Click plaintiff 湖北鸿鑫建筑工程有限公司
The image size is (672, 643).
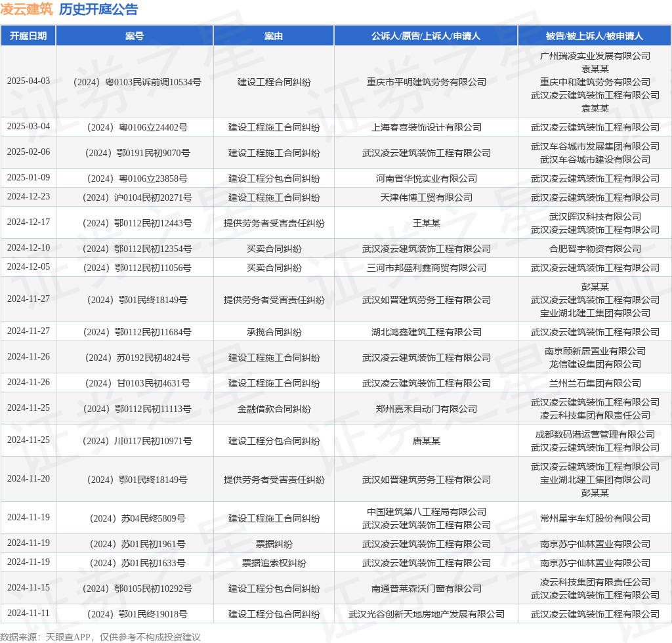[426, 332]
